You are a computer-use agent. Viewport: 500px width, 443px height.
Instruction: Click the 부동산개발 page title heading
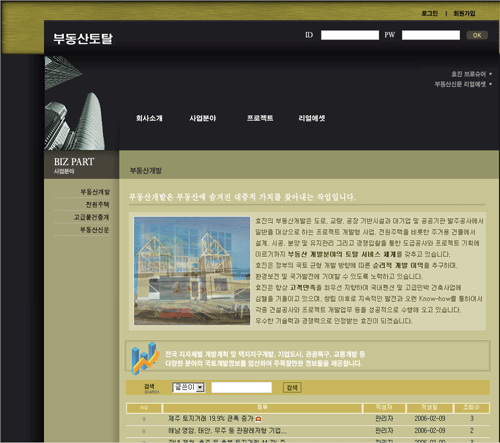146,171
